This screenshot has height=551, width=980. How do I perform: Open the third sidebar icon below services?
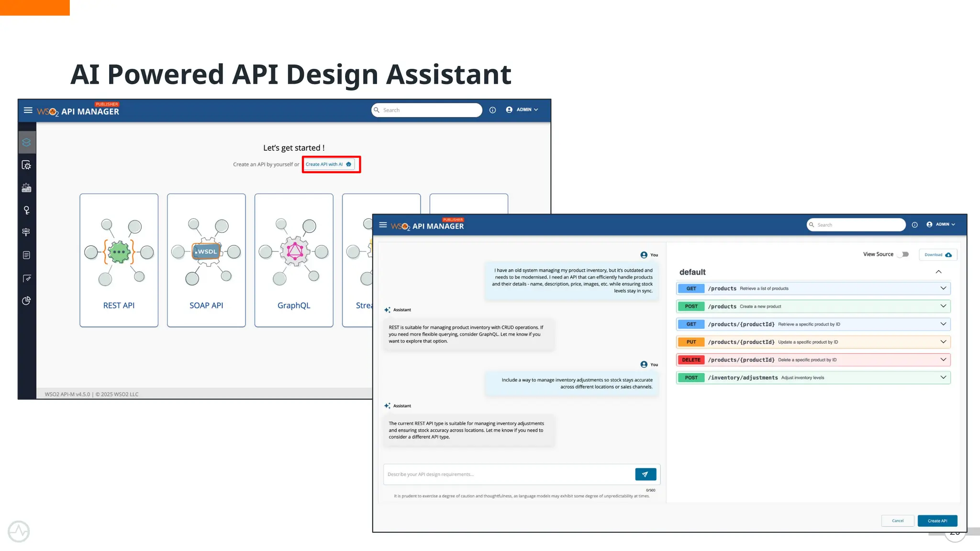27,187
